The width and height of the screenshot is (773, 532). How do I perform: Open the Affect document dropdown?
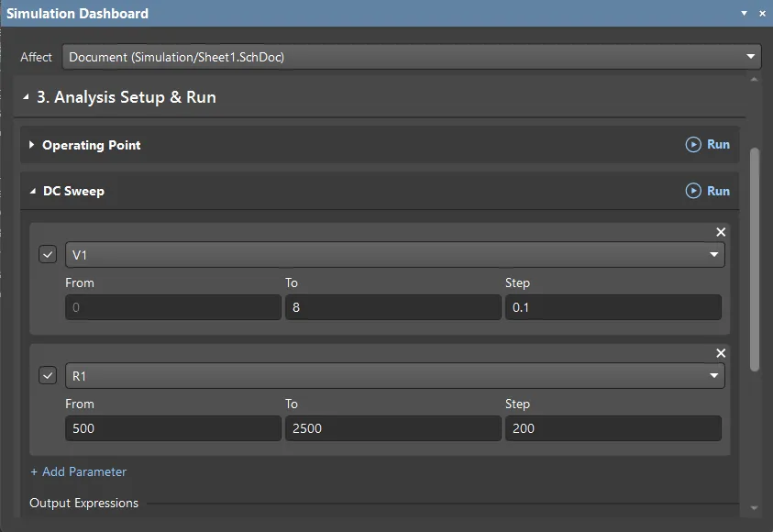point(751,56)
